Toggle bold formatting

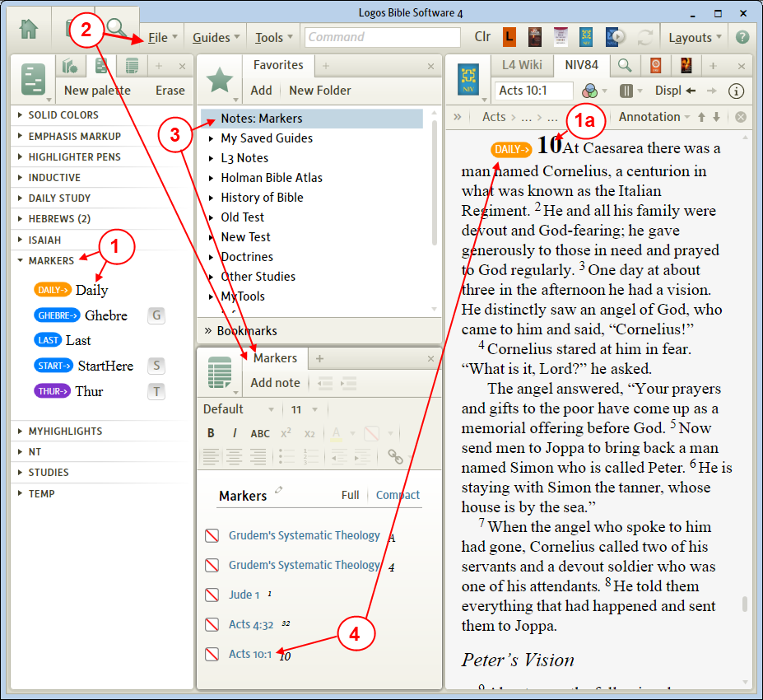click(x=211, y=433)
